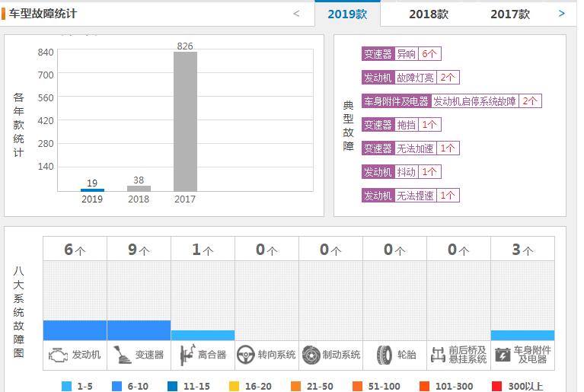Viewport: 584px width, 392px height.
Task: Switch to the 2019款 tab
Action: click(347, 14)
